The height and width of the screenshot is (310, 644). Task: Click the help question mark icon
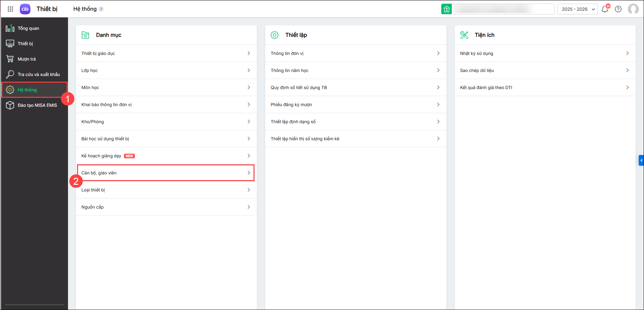(618, 9)
